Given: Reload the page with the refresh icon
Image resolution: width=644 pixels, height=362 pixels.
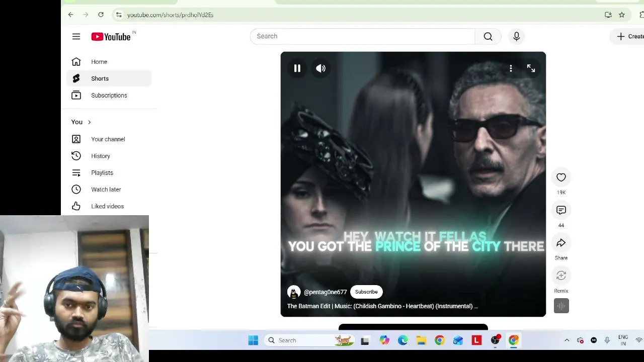Looking at the screenshot, I should (x=101, y=15).
